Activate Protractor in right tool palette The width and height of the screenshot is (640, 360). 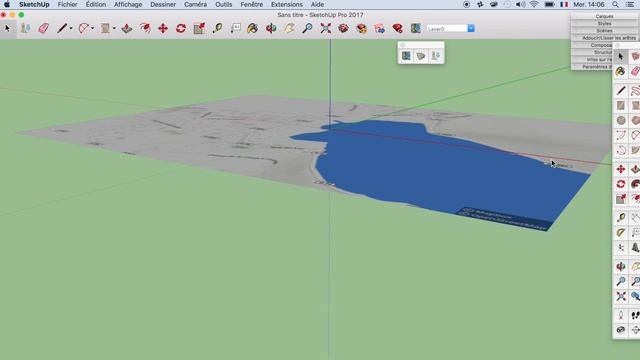point(621,233)
